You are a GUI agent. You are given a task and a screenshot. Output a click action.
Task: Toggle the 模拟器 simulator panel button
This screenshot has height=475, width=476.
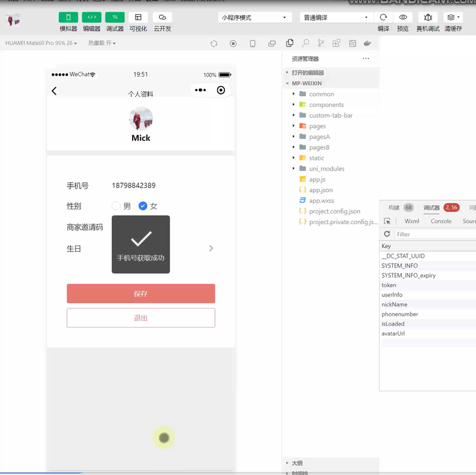(68, 18)
